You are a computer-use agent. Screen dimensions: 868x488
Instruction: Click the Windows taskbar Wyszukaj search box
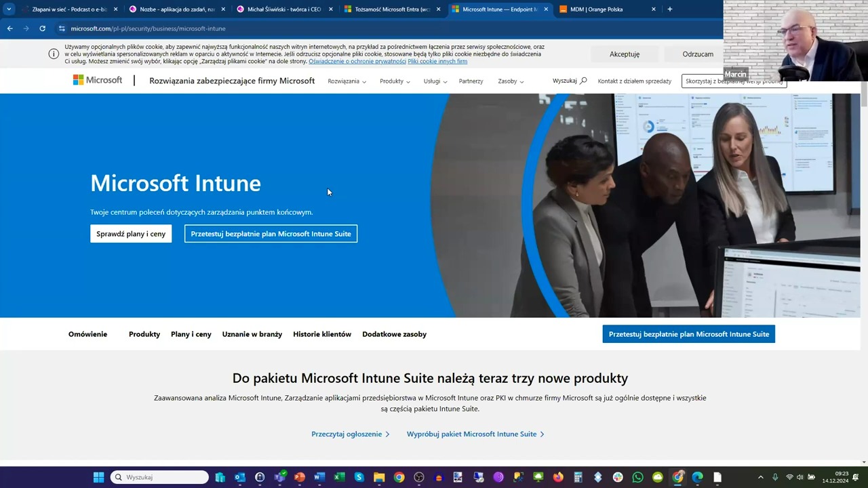[159, 477]
